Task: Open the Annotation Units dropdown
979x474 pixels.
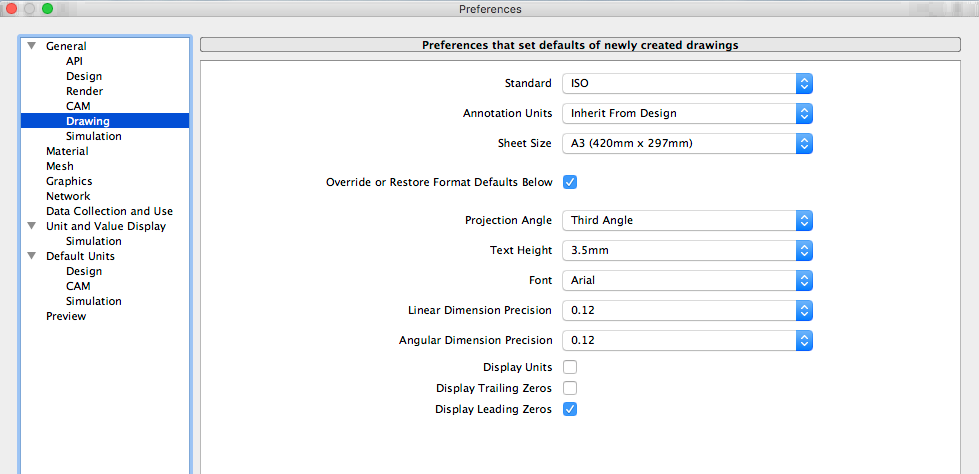Action: [x=686, y=113]
